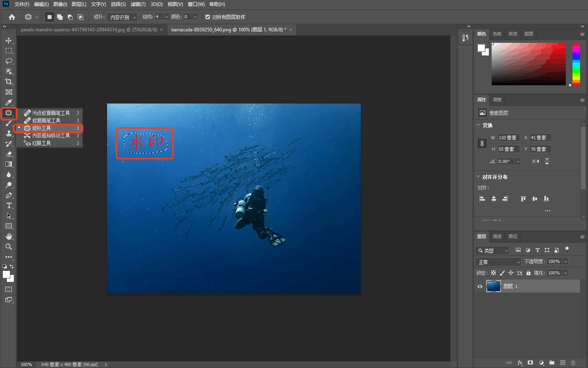Image resolution: width=588 pixels, height=368 pixels.
Task: Select the Blur tool
Action: pyautogui.click(x=9, y=174)
